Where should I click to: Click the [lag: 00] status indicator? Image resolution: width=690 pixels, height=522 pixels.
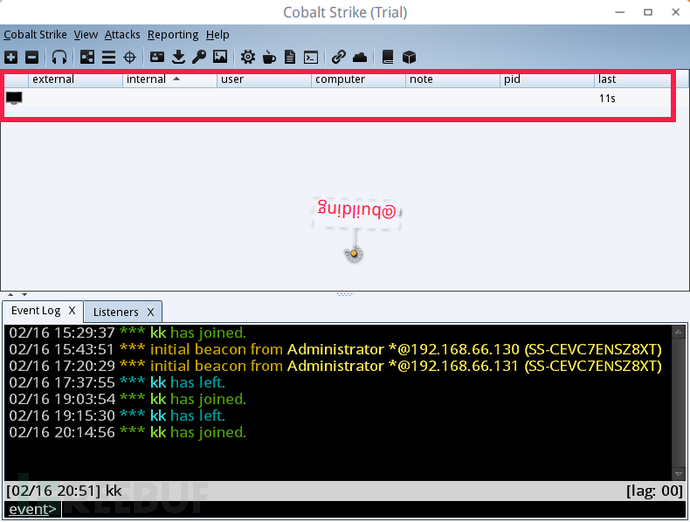(654, 490)
